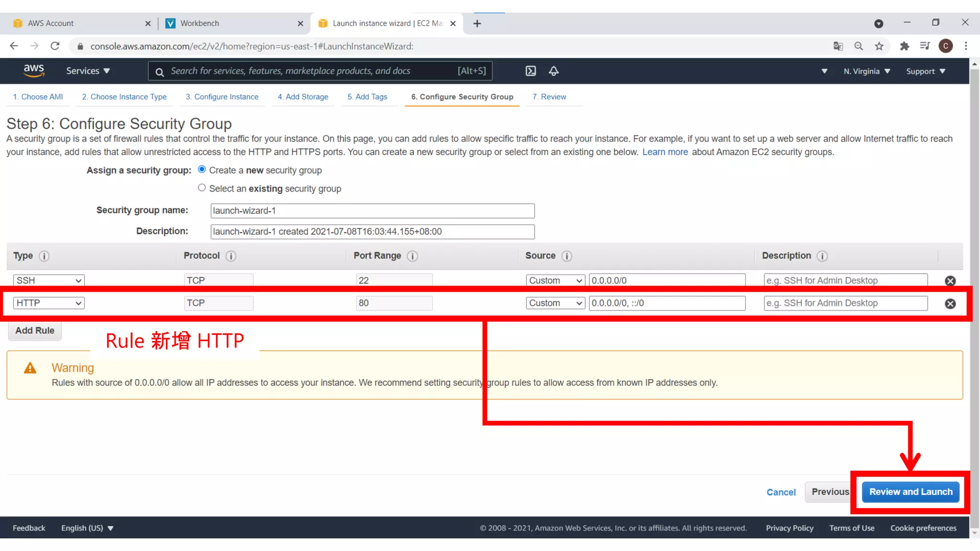Click the Add Rule button
Screen dimensions: 980x551
(35, 331)
